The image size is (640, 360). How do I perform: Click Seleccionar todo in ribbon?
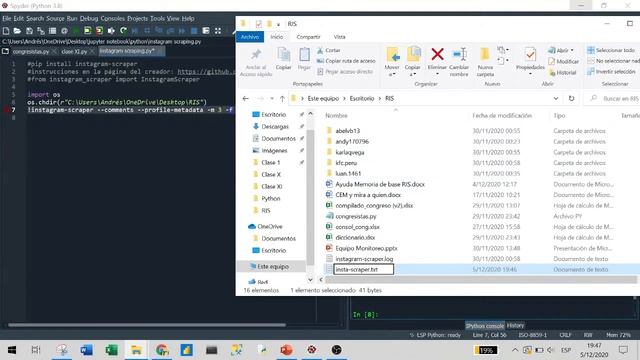pyautogui.click(x=611, y=50)
